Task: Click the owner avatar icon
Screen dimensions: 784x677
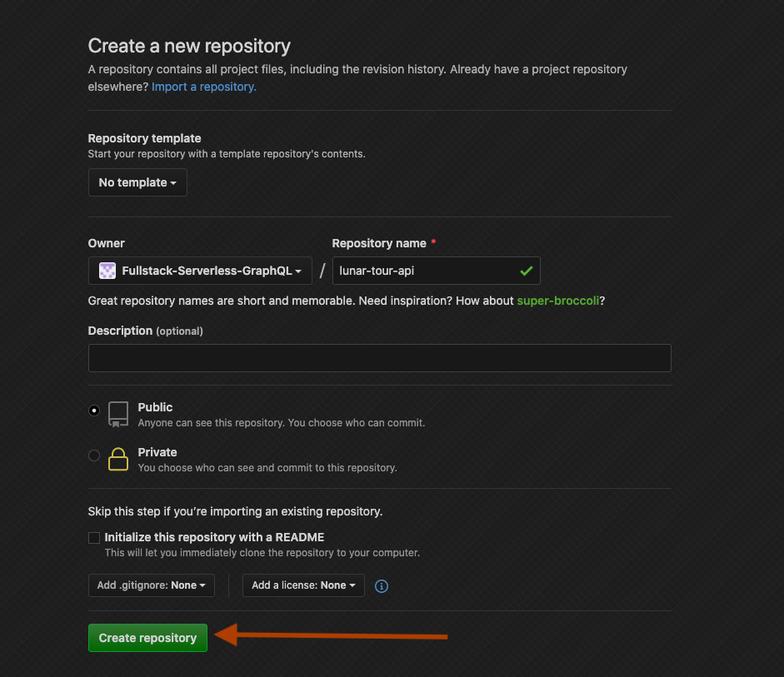Action: tap(107, 271)
